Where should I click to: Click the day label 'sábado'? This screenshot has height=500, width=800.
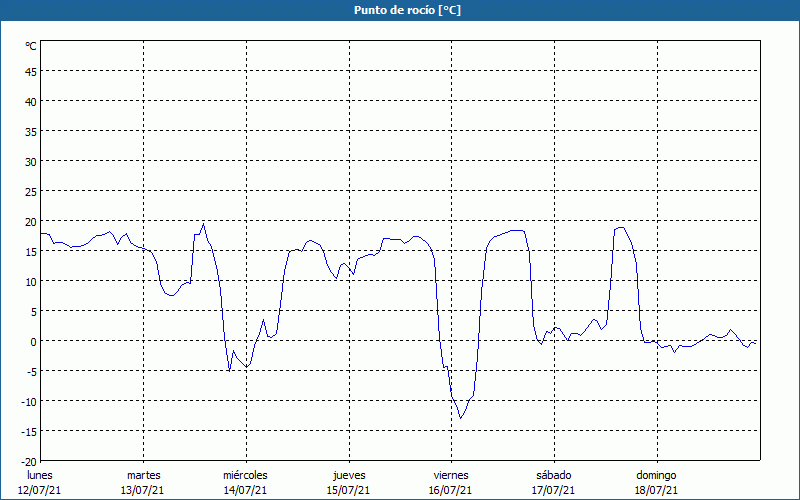point(554,476)
